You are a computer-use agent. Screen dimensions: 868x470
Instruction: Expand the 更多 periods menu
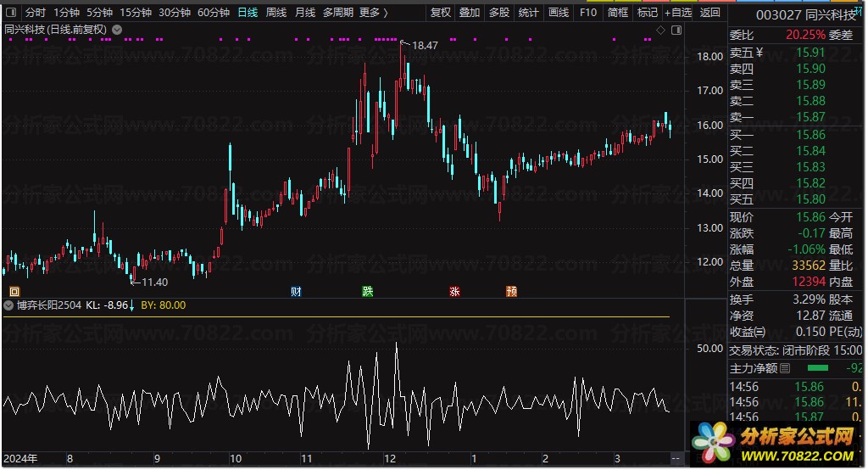click(x=373, y=13)
